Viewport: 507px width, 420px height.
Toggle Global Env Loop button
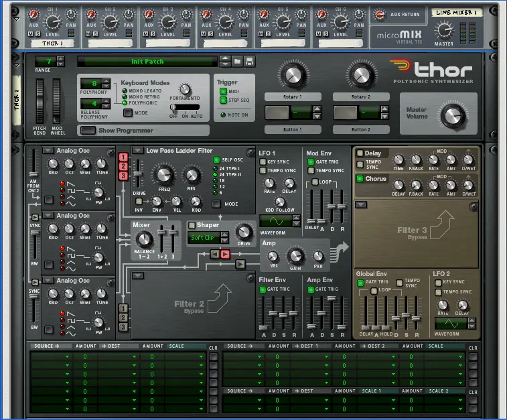point(374,291)
